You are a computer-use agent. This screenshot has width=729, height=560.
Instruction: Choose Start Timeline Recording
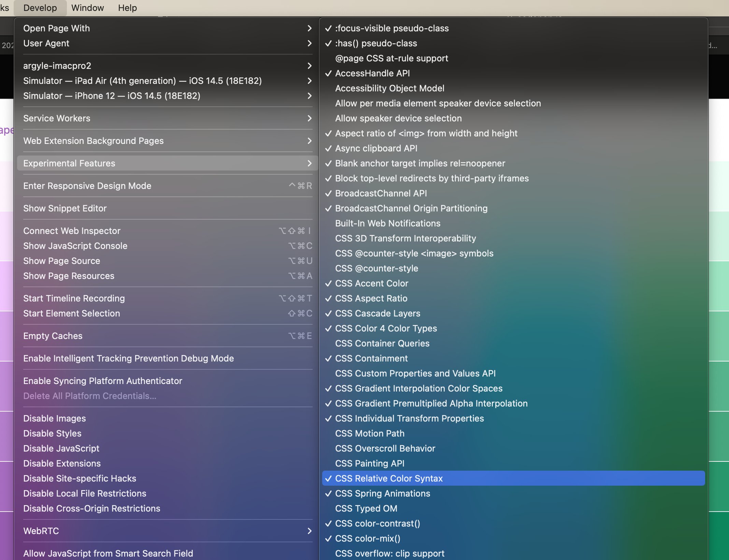pos(74,298)
